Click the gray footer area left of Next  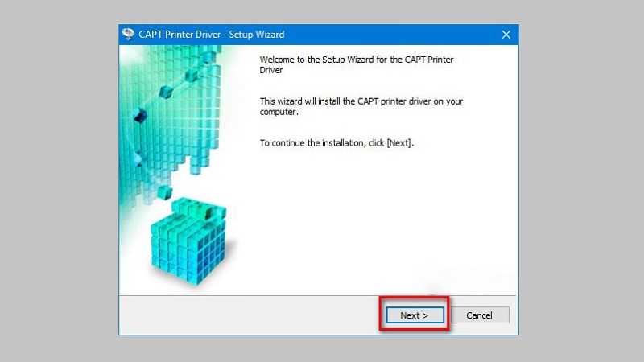pos(246,315)
